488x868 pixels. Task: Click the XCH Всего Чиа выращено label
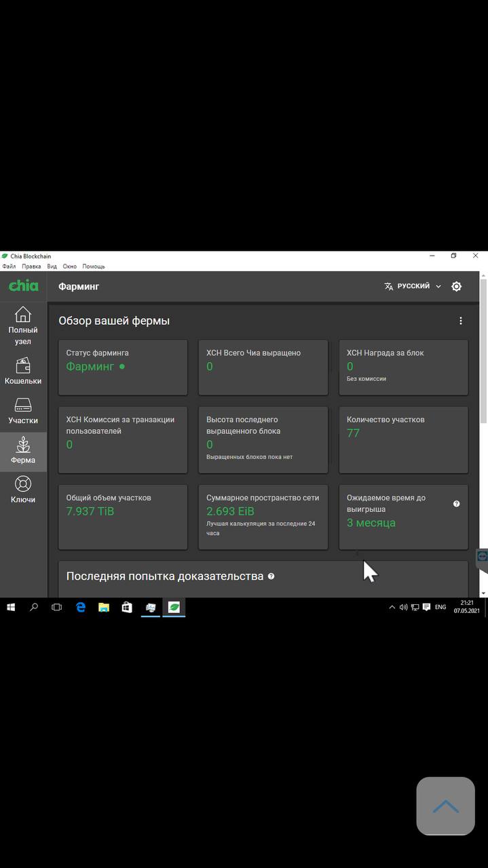pyautogui.click(x=253, y=353)
